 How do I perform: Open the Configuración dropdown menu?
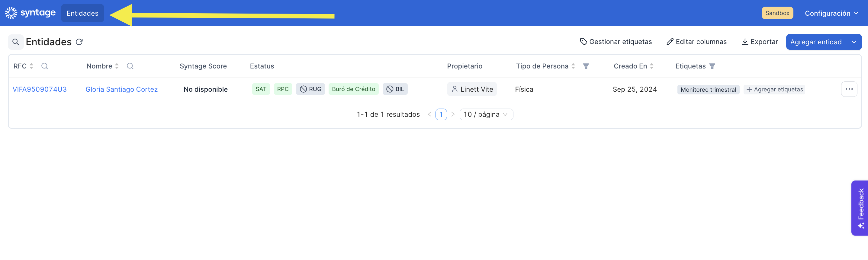831,13
